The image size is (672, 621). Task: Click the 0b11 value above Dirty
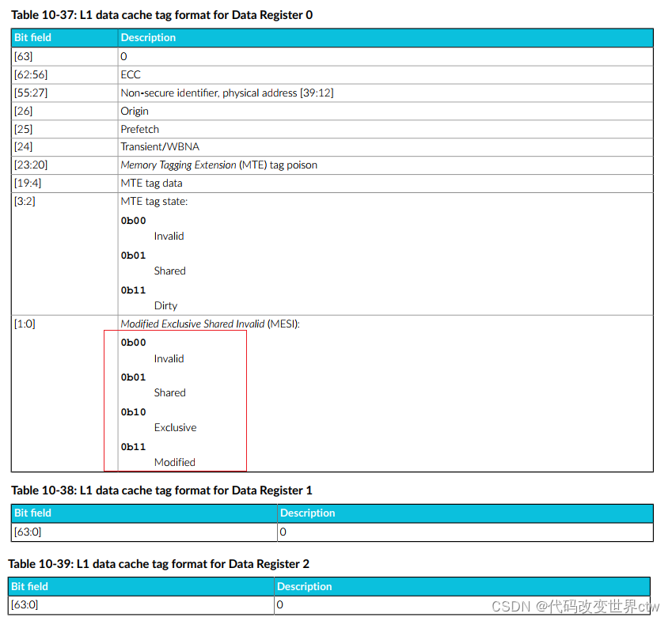point(133,290)
